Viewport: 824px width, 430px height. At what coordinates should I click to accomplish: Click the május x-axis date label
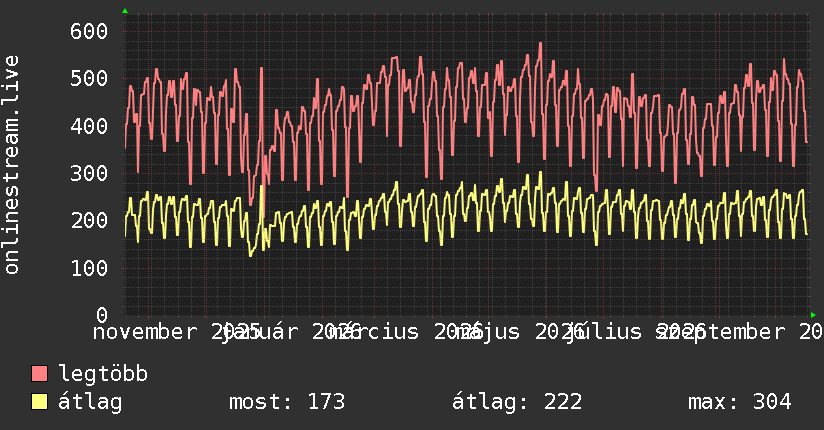pyautogui.click(x=488, y=333)
